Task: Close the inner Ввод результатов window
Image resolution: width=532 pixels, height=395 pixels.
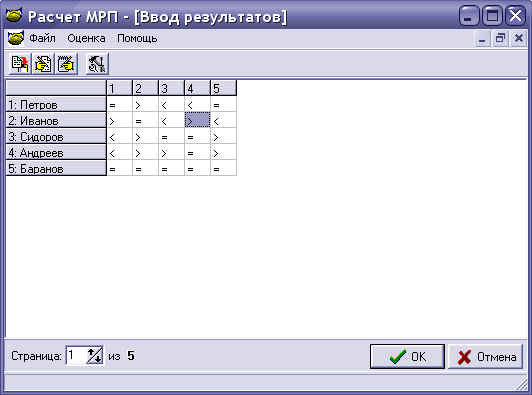Action: coord(518,39)
